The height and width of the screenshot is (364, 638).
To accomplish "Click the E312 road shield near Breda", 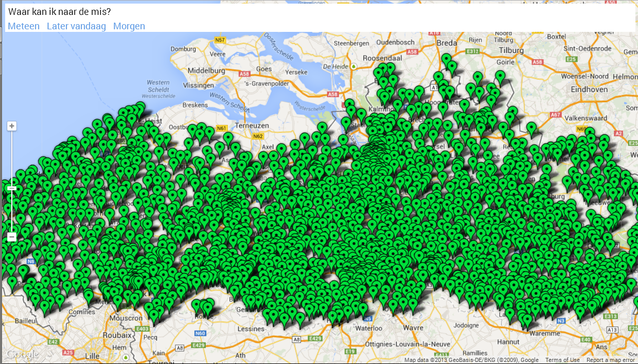I will [472, 51].
